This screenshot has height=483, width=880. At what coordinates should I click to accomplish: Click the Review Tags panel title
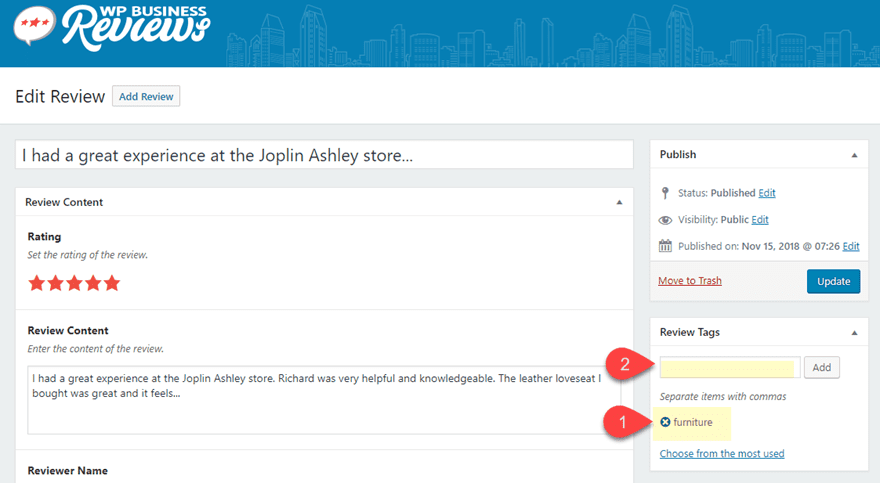coord(690,332)
